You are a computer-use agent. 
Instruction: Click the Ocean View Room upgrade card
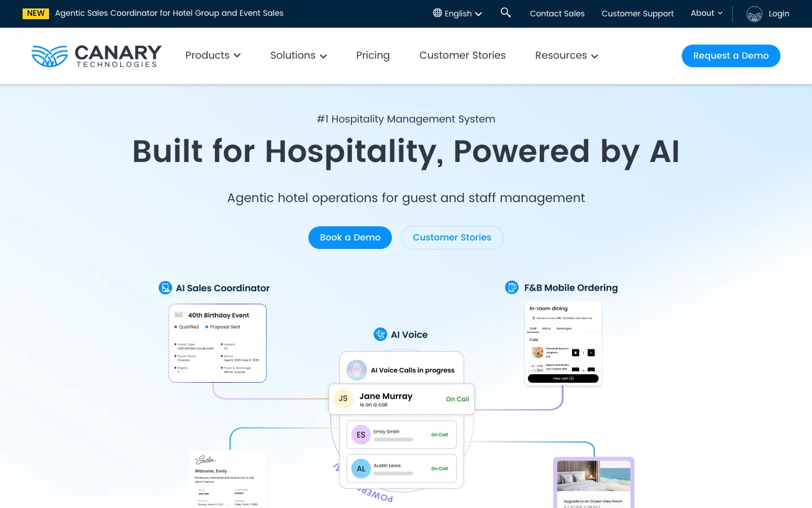tap(594, 483)
